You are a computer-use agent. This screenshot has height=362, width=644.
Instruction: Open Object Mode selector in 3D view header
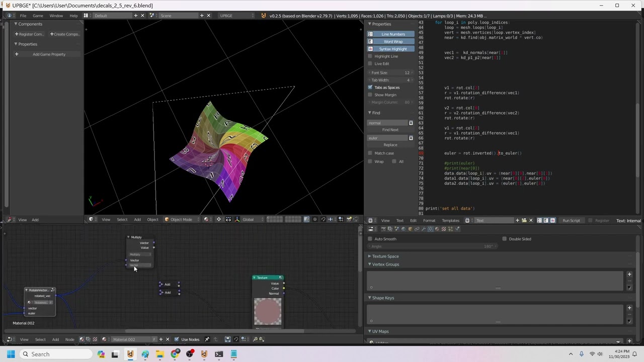tap(181, 219)
